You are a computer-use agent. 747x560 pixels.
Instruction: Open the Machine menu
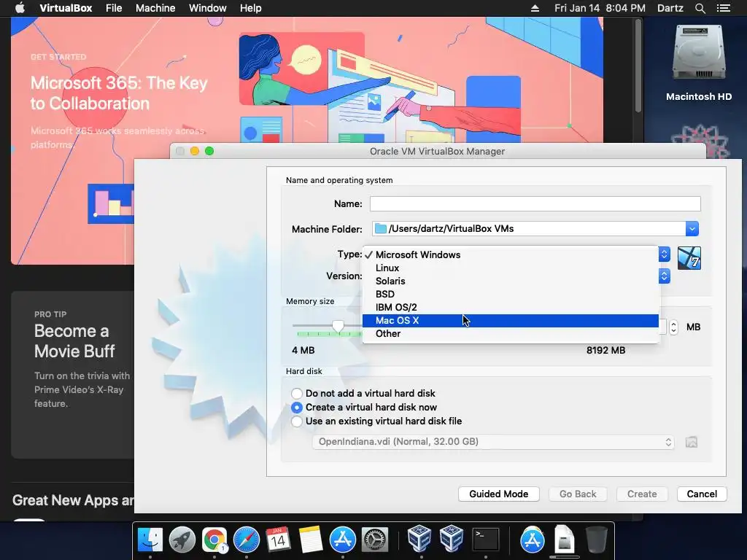155,8
